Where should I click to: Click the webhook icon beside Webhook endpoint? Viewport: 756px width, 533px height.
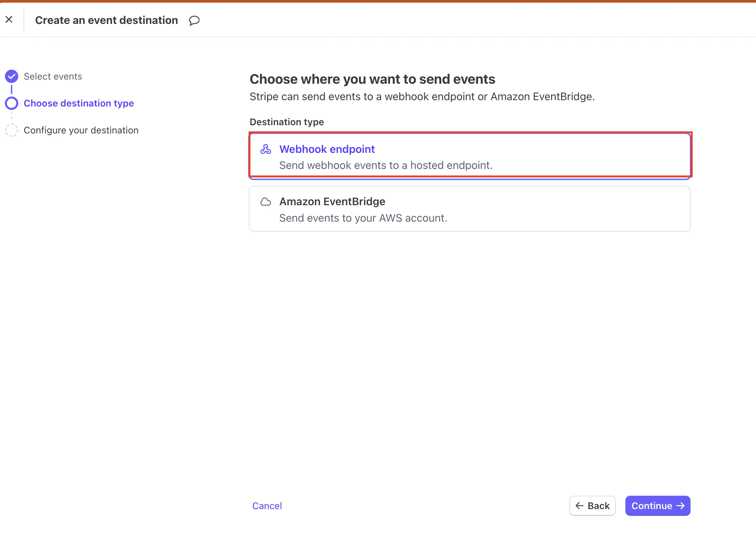point(266,149)
